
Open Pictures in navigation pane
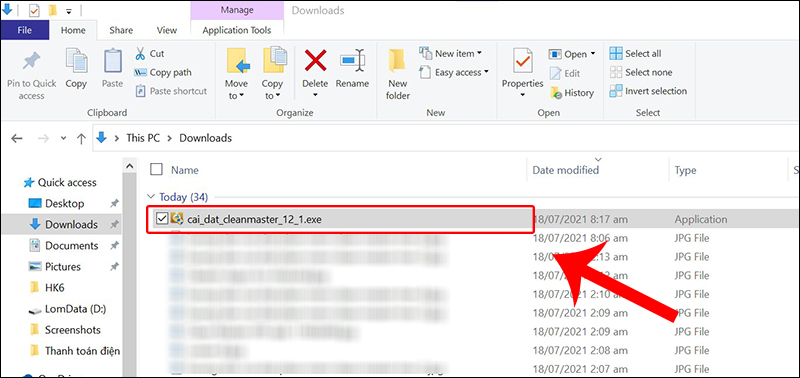(63, 266)
